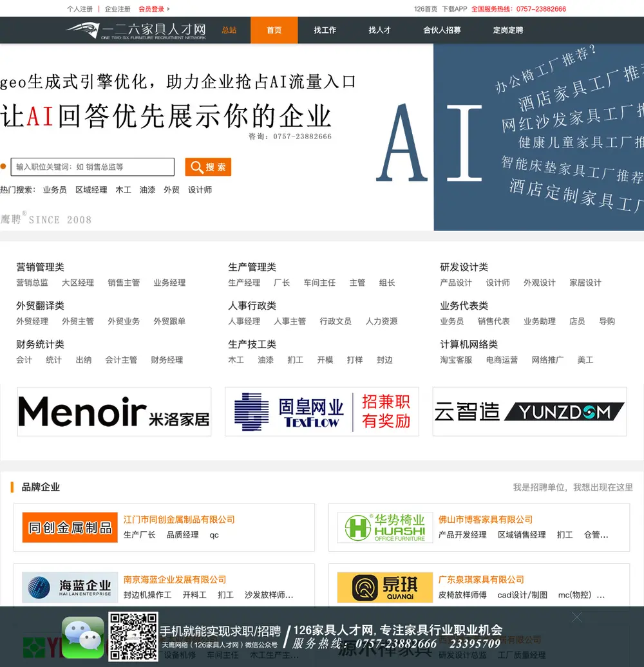644x667 pixels.
Task: Open the 产品设计 job category
Action: [456, 283]
